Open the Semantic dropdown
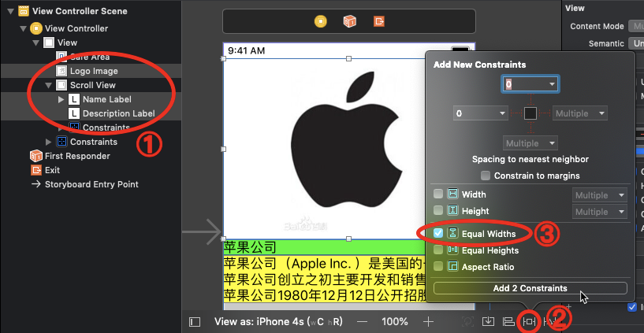The width and height of the screenshot is (644, 333). (636, 43)
